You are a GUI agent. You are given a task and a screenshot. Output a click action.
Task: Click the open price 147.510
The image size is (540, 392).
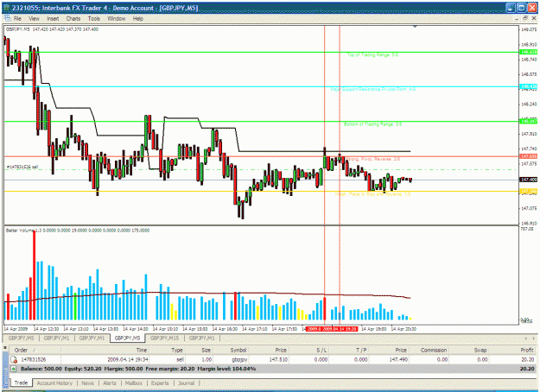click(278, 360)
